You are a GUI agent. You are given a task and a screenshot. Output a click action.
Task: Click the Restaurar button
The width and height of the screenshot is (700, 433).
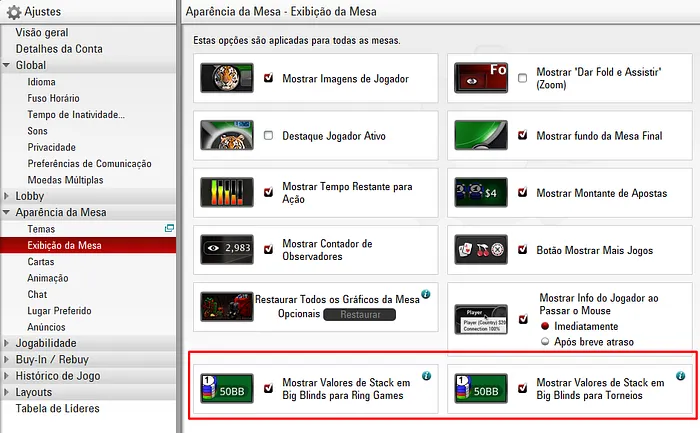(x=359, y=315)
